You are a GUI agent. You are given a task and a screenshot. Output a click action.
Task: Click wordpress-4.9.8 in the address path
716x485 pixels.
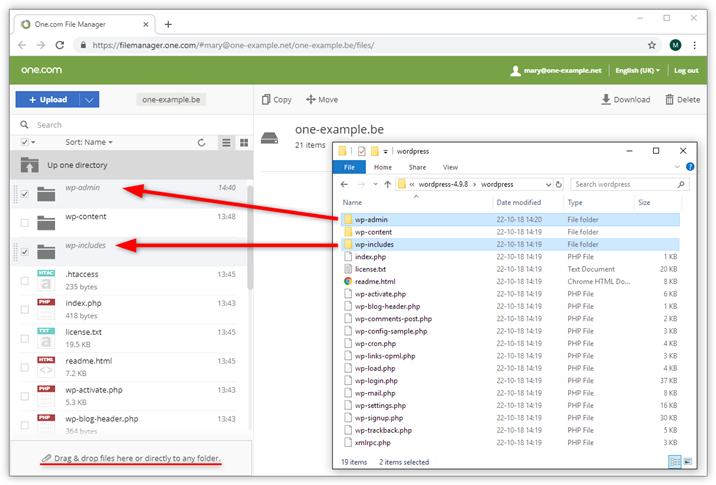443,185
